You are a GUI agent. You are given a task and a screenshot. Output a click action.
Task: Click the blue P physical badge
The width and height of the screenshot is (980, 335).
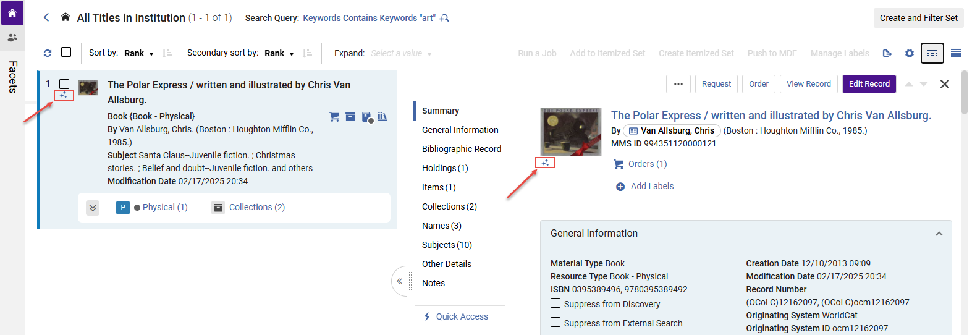click(123, 208)
